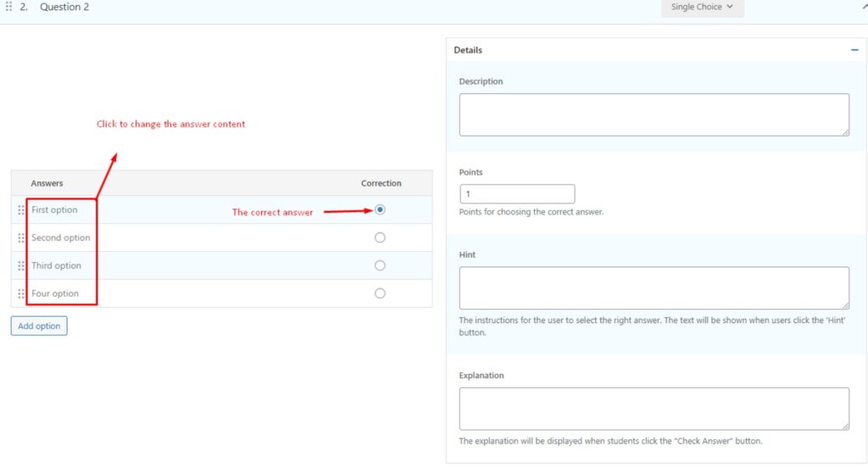Click the Explanation text area
868x468 pixels.
click(x=654, y=409)
